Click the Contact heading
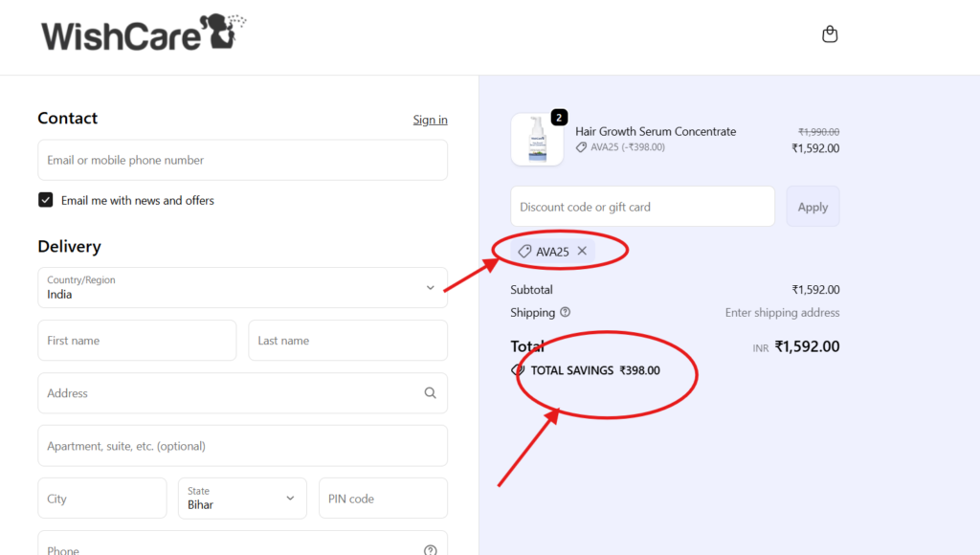The height and width of the screenshot is (555, 980). click(x=68, y=118)
